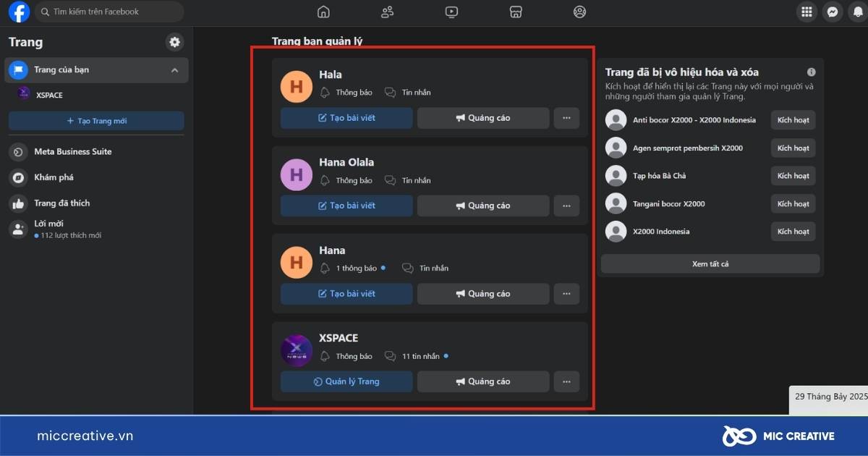Open the apps grid menu icon
Screen dimensions: 868x456
coord(807,12)
